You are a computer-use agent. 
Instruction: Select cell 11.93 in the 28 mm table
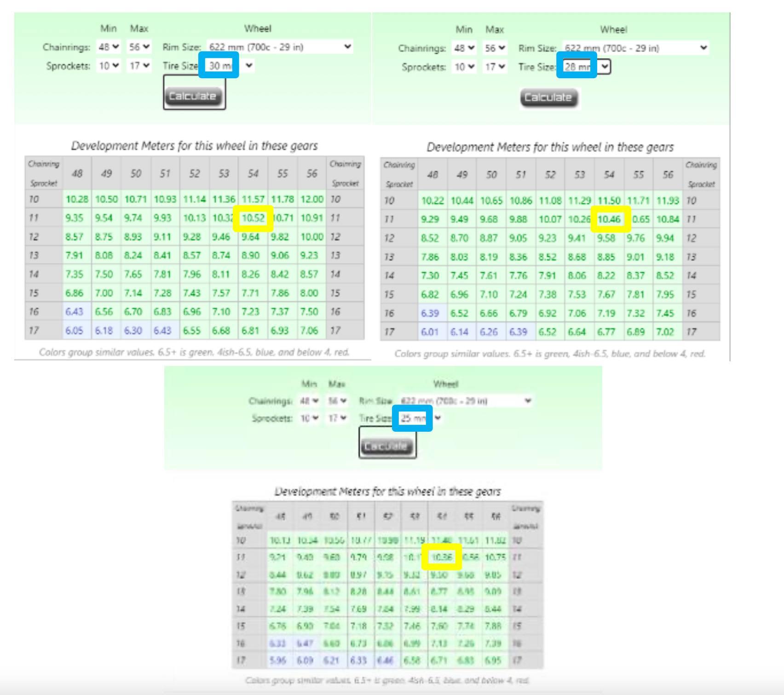668,201
